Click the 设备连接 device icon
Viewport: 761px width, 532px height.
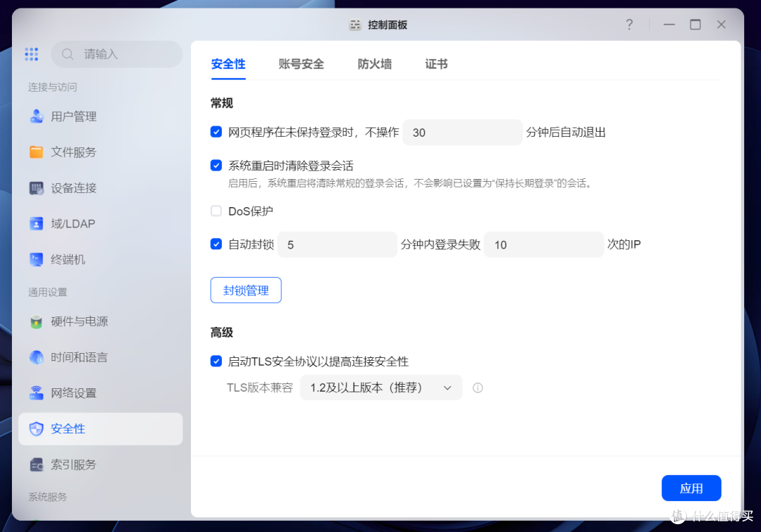(37, 188)
